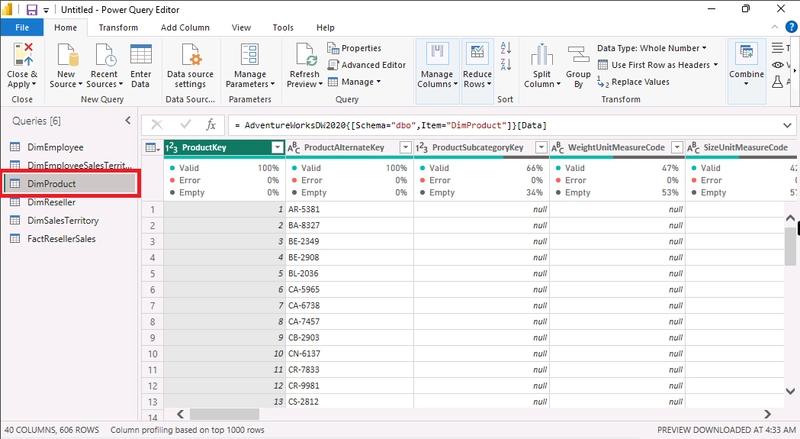The image size is (800, 439).
Task: Open the Advanced Editor
Action: point(367,65)
